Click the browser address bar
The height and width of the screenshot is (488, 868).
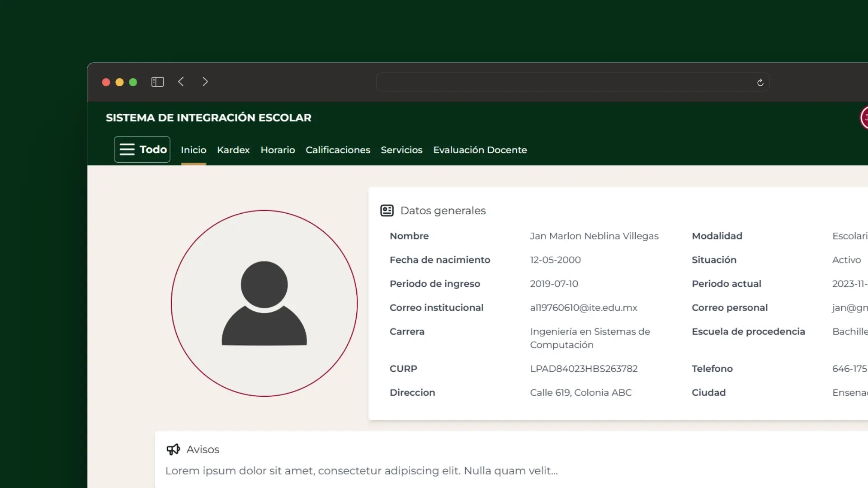pyautogui.click(x=565, y=82)
